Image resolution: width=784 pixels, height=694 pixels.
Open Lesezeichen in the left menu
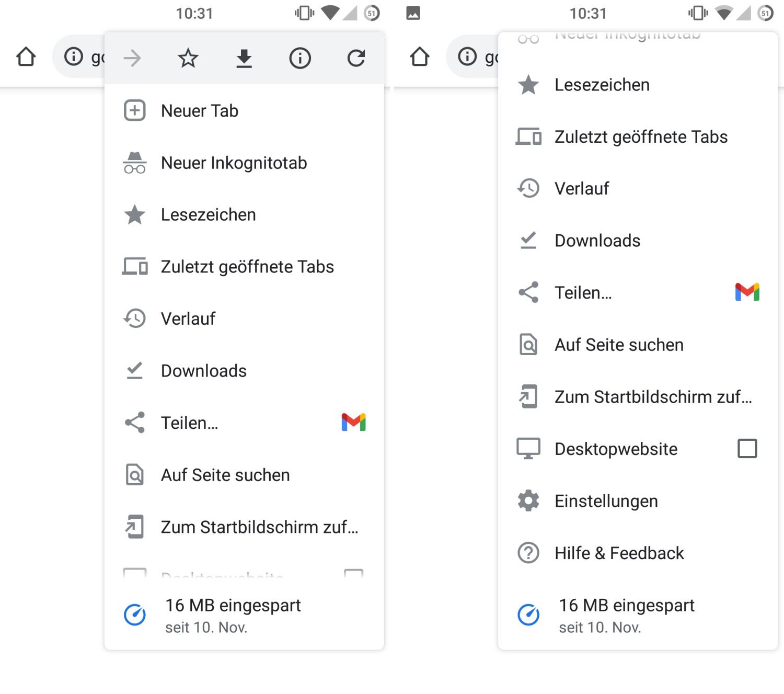click(x=208, y=214)
